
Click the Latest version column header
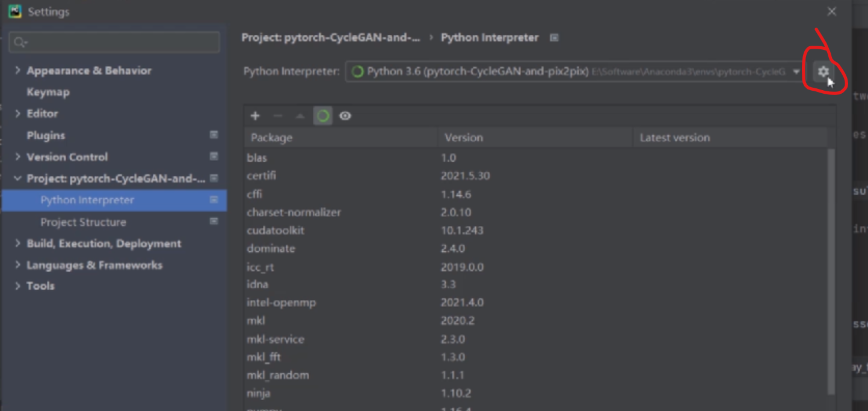[730, 138]
